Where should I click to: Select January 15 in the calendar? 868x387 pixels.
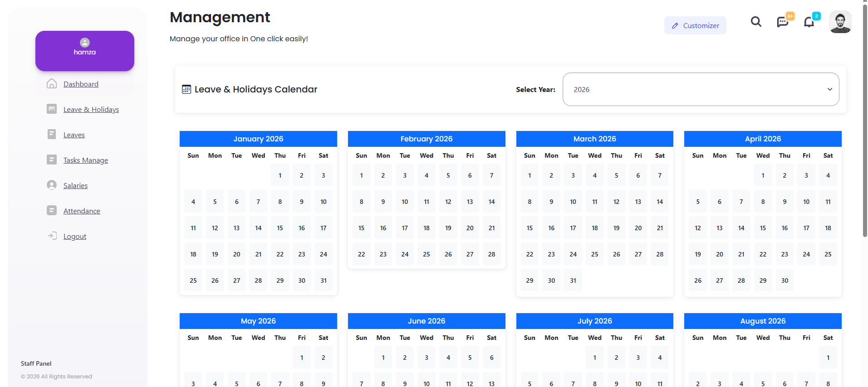(280, 228)
